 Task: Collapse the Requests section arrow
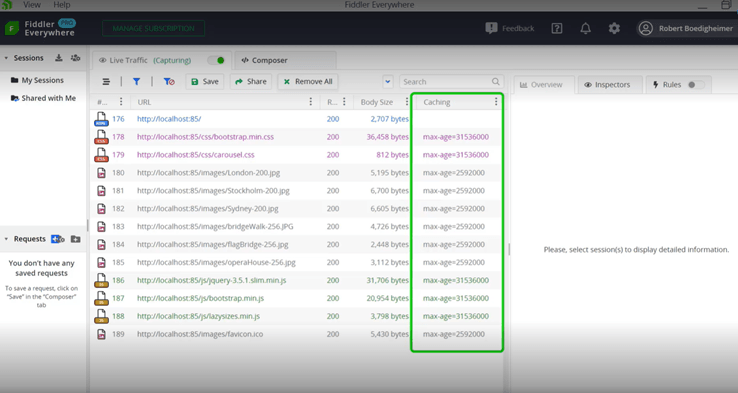point(6,239)
